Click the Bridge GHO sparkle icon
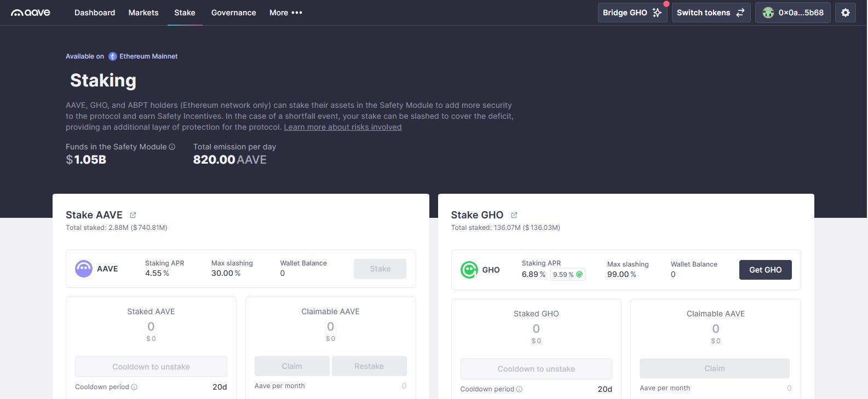 coord(657,13)
